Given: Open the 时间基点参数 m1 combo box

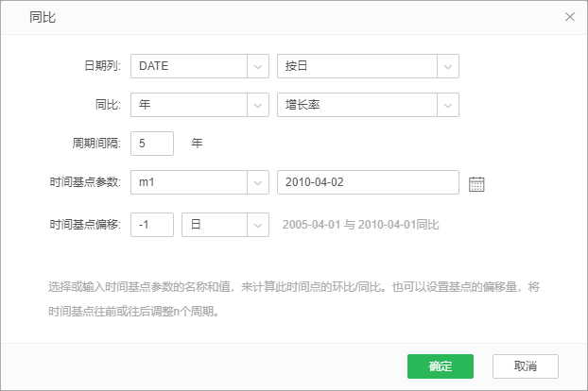Looking at the screenshot, I should point(189,183).
